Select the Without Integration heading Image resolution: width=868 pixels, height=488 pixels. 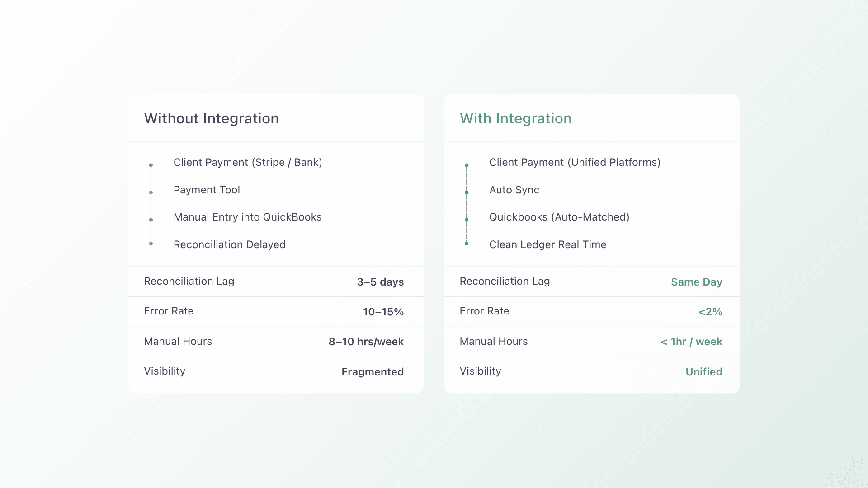point(211,118)
